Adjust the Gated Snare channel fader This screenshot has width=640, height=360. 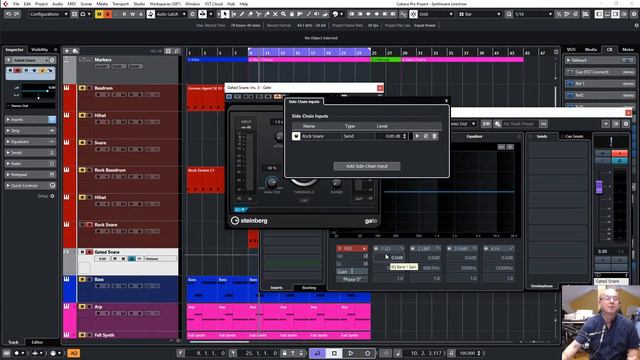[599, 187]
